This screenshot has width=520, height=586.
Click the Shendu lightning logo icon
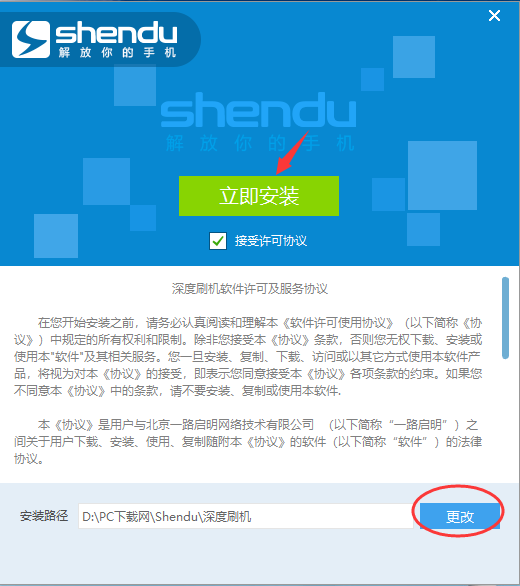tap(31, 39)
